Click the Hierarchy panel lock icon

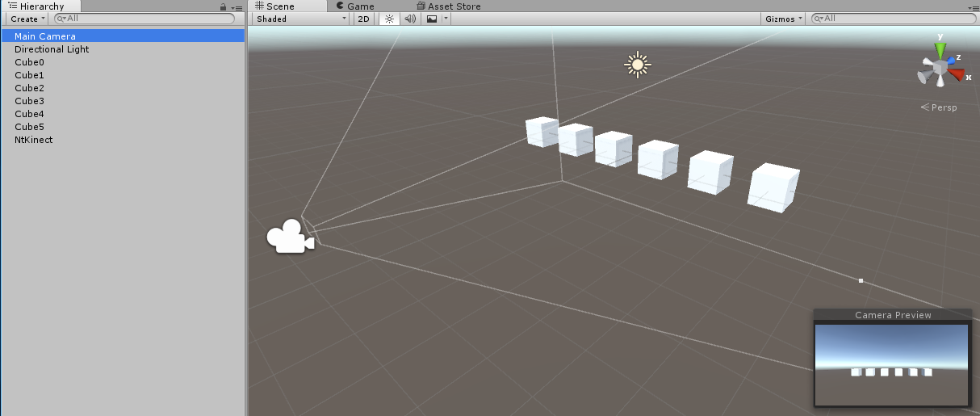click(x=224, y=6)
